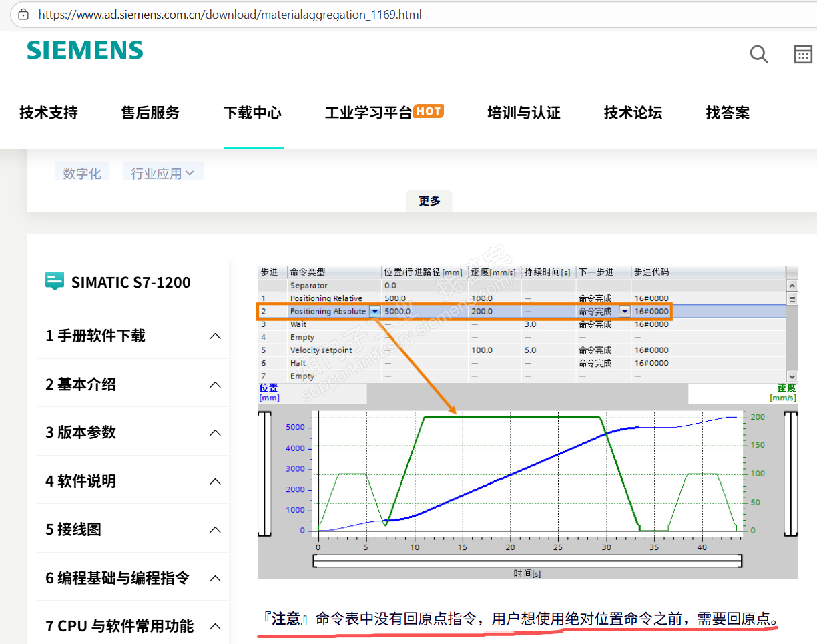Click the 时间[s] axis label

527,573
